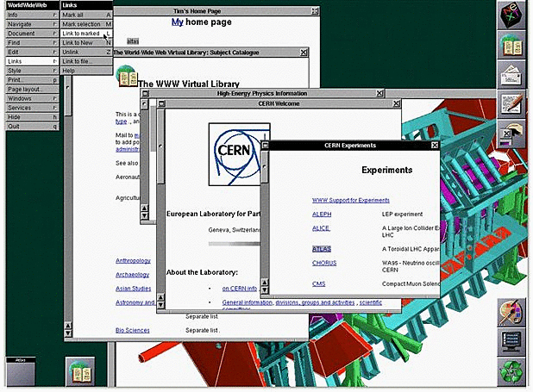Click the 'LEP experiment' description text

[x=403, y=215]
